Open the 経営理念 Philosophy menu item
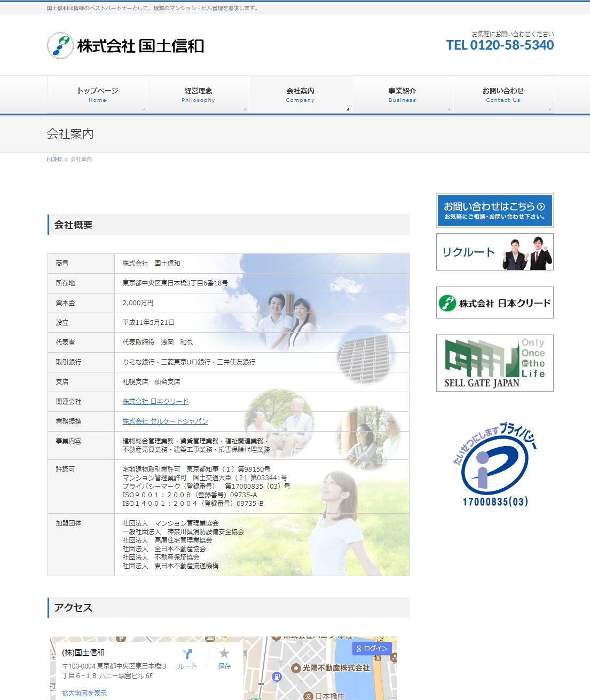 [199, 94]
